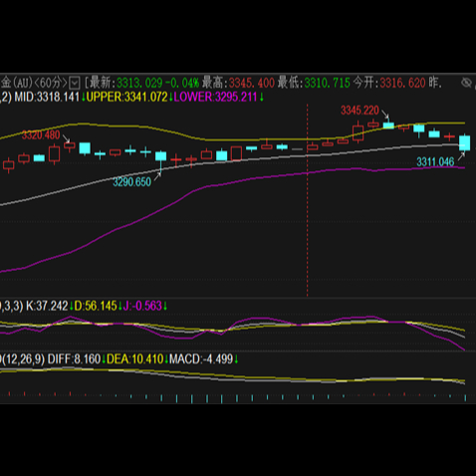Click the -0.04% change percentage
This screenshot has width=476, height=476.
(x=182, y=83)
